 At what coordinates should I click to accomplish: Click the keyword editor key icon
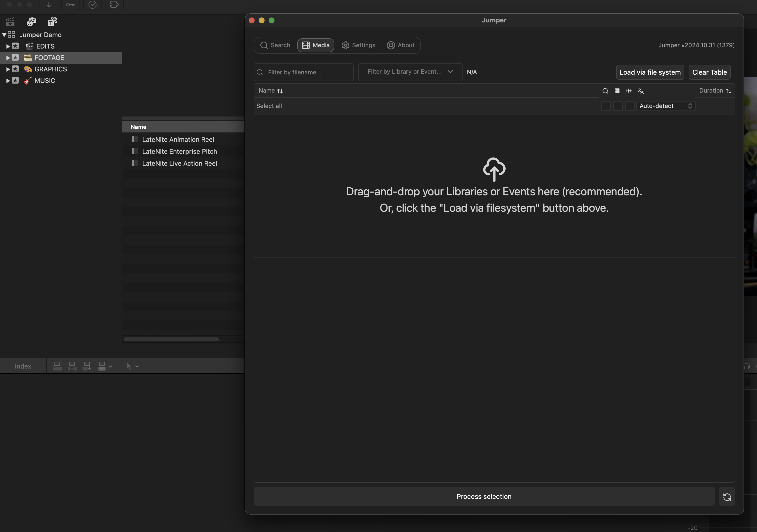[x=70, y=5]
